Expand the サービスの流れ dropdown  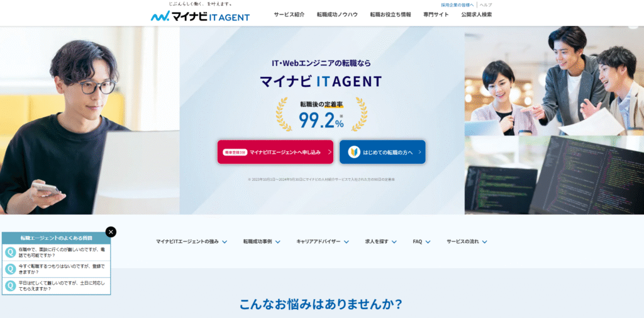tap(485, 242)
